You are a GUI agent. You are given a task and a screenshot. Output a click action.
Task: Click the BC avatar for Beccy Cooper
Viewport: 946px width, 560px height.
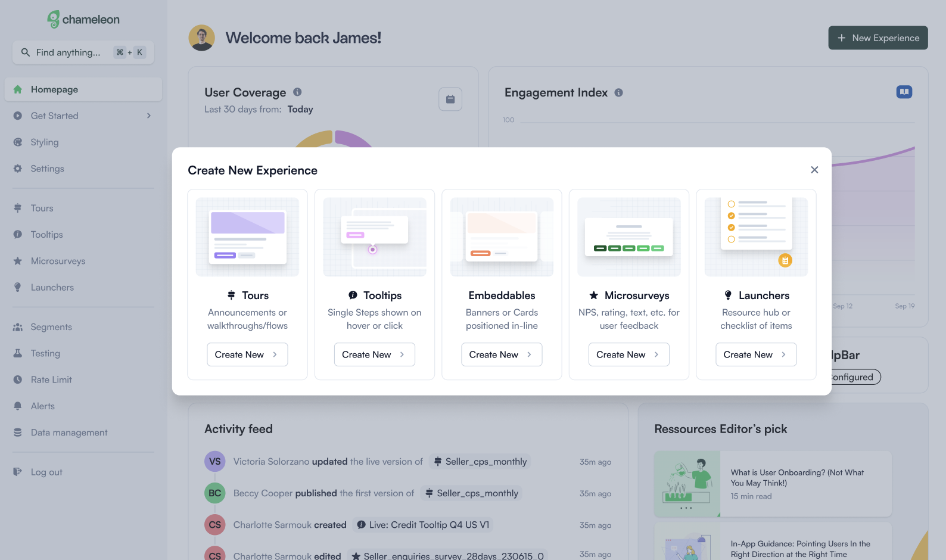coord(215,493)
